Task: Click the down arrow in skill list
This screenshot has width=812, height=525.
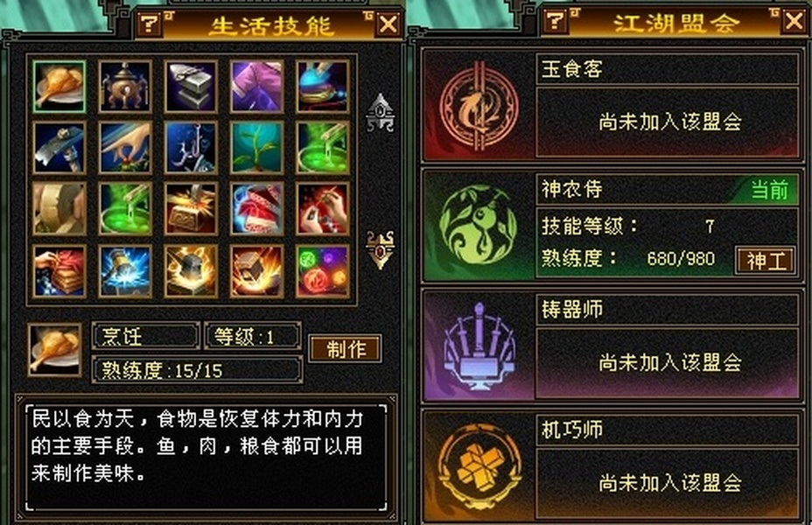Action: pos(381,249)
